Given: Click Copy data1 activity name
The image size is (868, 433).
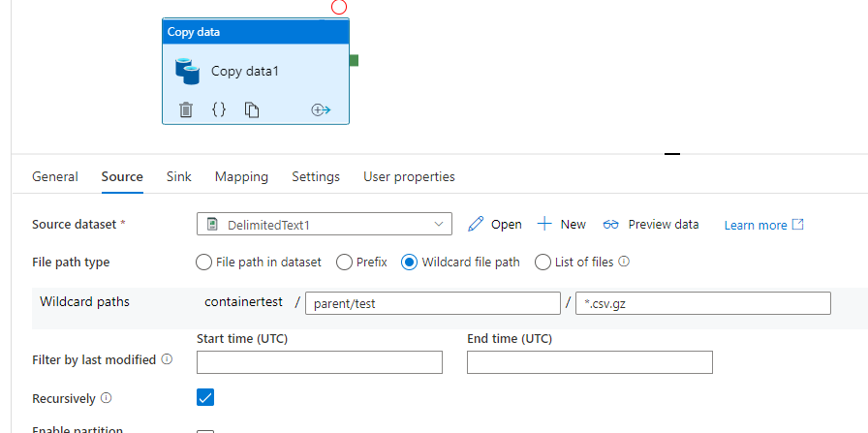Looking at the screenshot, I should click(x=245, y=72).
